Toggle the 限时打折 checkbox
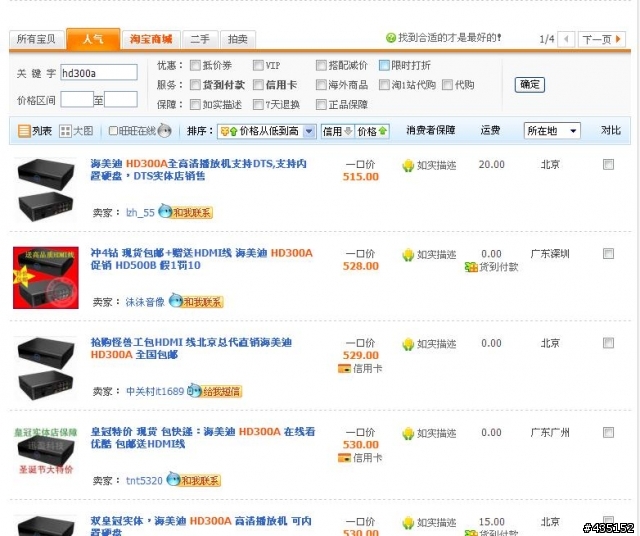 384,65
